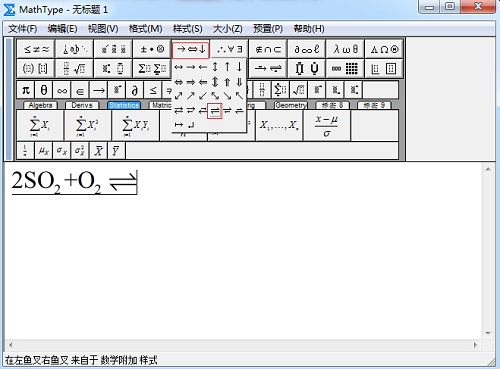The height and width of the screenshot is (369, 500).
Task: Insert the double up arrow ⇑ from popup
Action: (227, 82)
